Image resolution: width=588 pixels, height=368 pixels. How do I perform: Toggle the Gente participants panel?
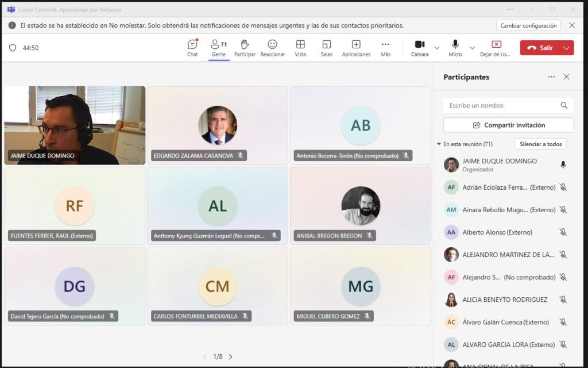point(219,48)
